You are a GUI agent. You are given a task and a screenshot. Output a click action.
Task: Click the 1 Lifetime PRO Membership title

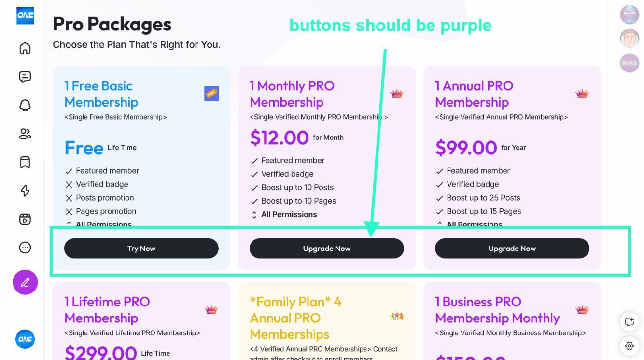107,310
